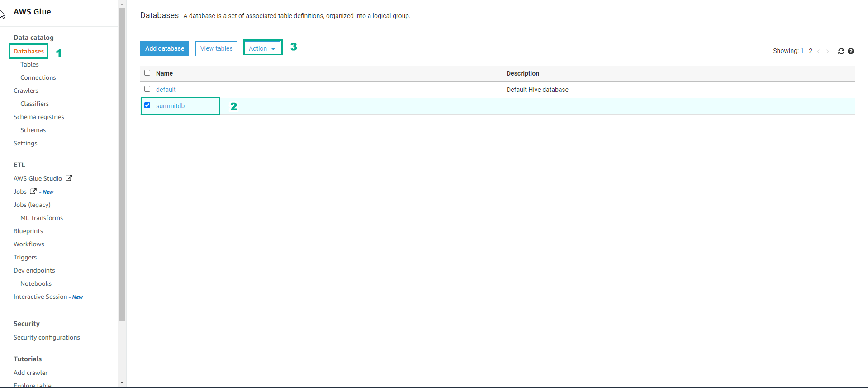Open Triggers in the sidebar
This screenshot has height=388, width=868.
[x=25, y=257]
